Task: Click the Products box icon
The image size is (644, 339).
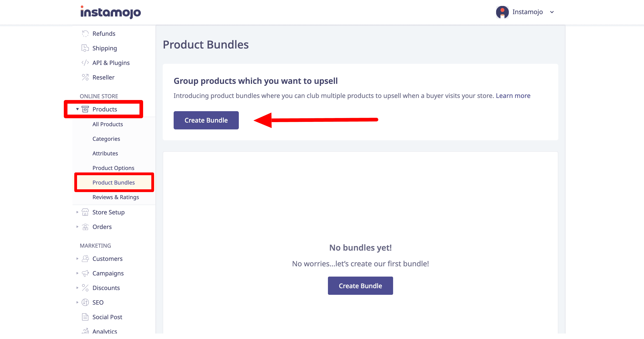Action: tap(85, 109)
